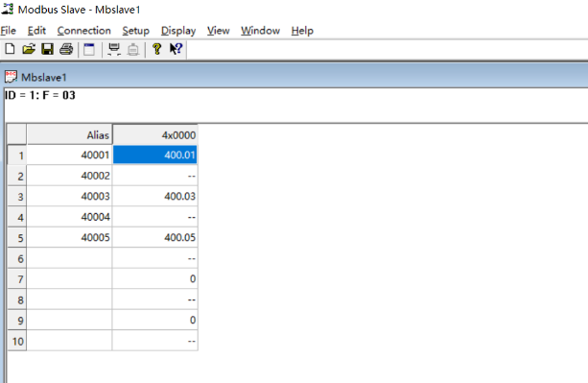Click the ID = 1: F = 03 status text
Image resolution: width=588 pixels, height=383 pixels.
pyautogui.click(x=40, y=95)
